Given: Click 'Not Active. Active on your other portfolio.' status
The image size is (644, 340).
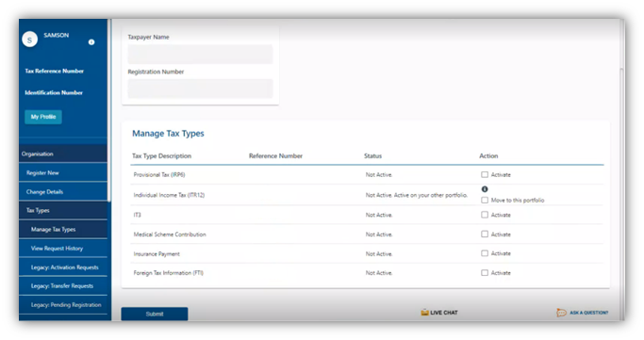Looking at the screenshot, I should tap(417, 195).
